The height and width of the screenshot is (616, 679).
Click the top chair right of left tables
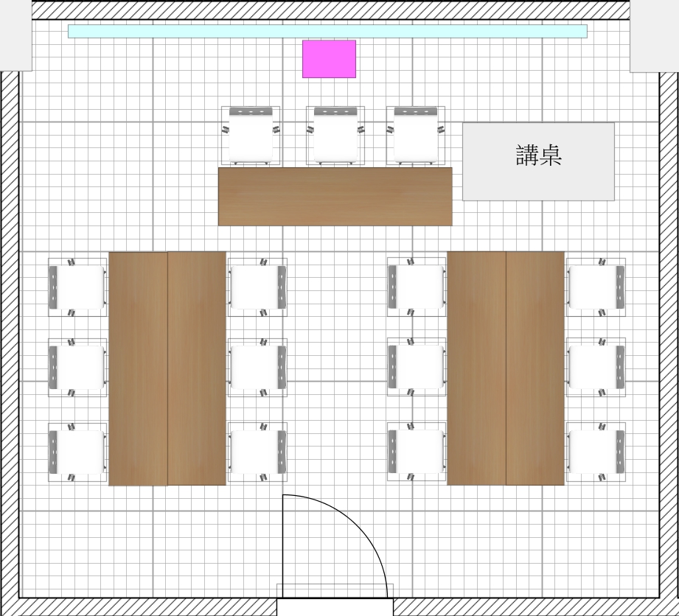point(257,287)
